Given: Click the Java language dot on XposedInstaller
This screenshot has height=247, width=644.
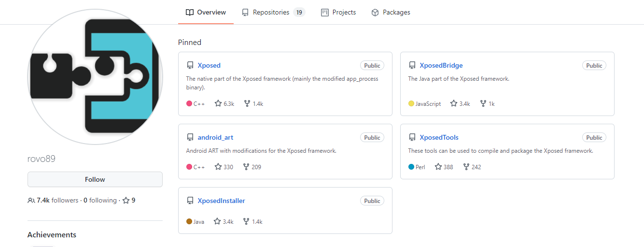Looking at the screenshot, I should point(189,221).
